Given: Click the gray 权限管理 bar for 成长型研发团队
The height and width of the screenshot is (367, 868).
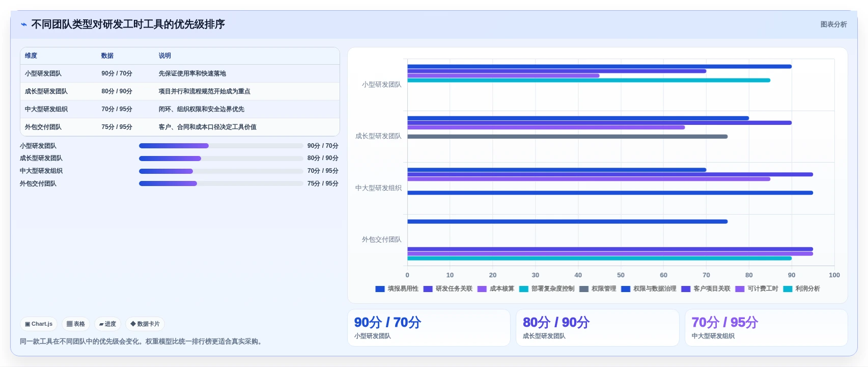Looking at the screenshot, I should point(568,137).
